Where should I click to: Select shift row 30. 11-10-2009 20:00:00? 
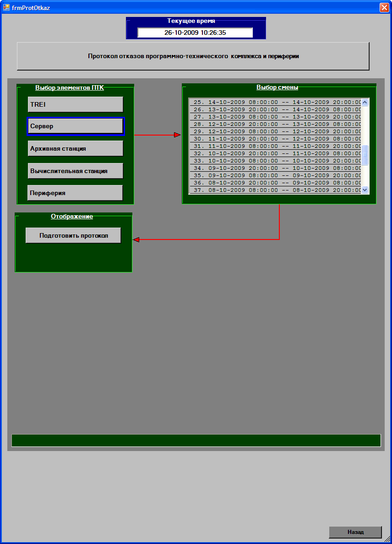coord(275,139)
